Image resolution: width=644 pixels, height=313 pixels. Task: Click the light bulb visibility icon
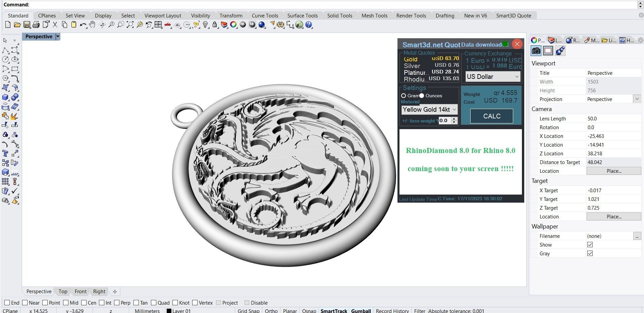(x=206, y=25)
